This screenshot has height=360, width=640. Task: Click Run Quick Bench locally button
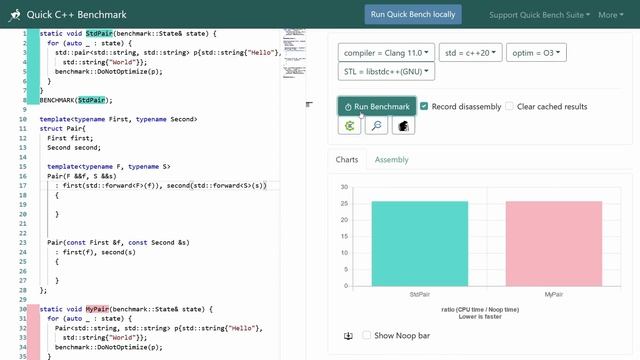(413, 14)
